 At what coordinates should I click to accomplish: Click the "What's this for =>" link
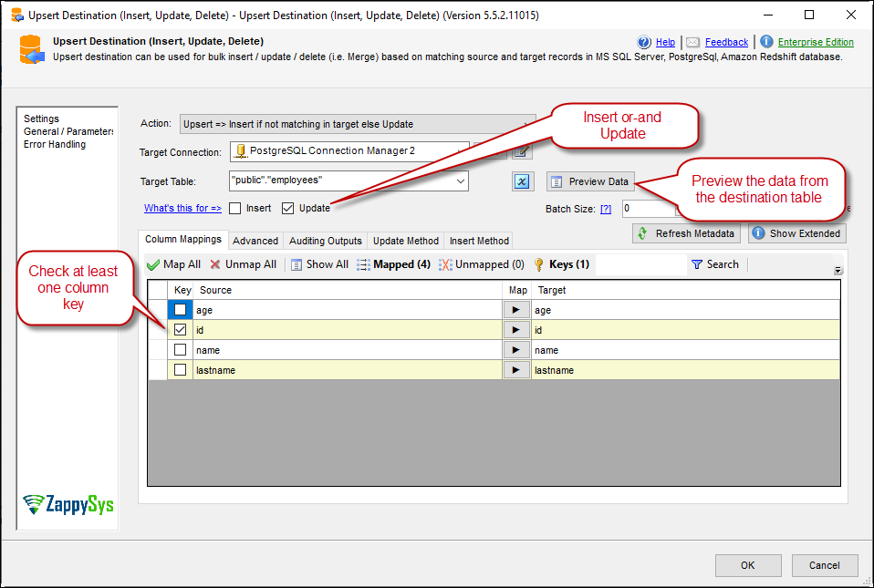[182, 208]
